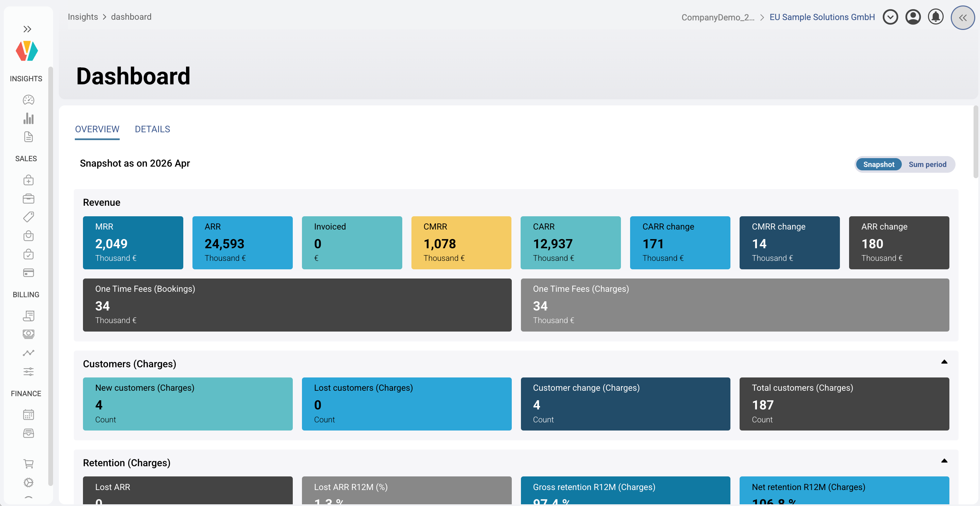Click the Gross retention R12M (Charges) card
Image resolution: width=980 pixels, height=506 pixels.
click(x=625, y=491)
